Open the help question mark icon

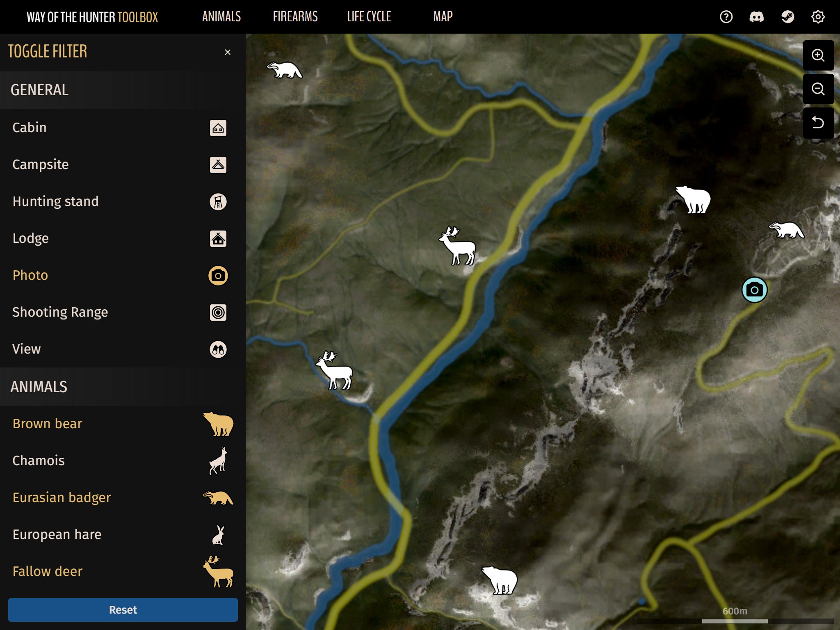pos(726,17)
